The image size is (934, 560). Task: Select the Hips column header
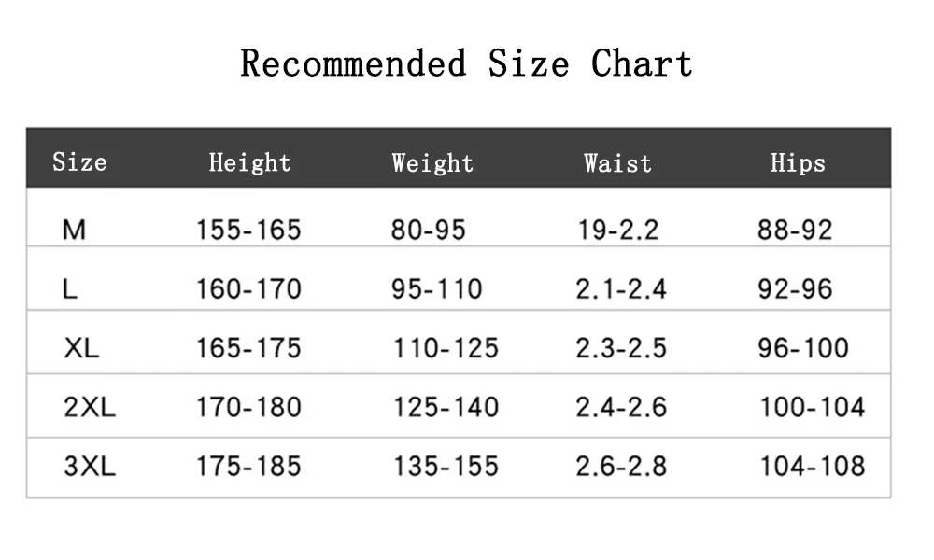pyautogui.click(x=799, y=163)
